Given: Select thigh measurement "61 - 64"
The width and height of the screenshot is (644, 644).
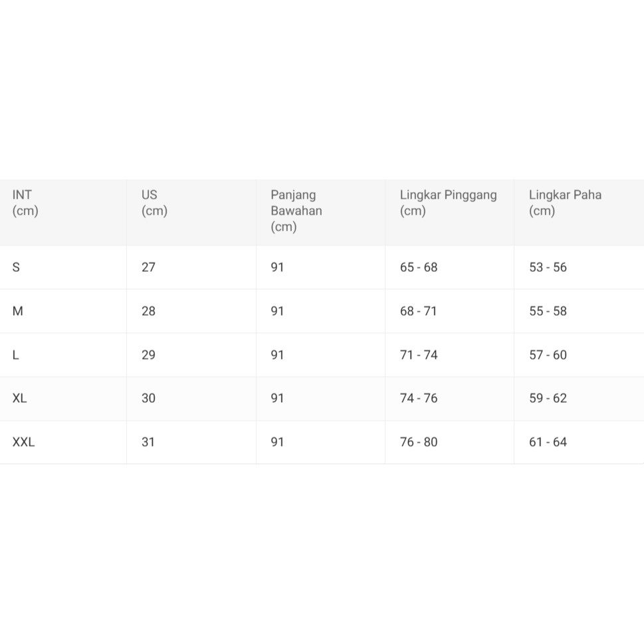Looking at the screenshot, I should [x=548, y=442].
